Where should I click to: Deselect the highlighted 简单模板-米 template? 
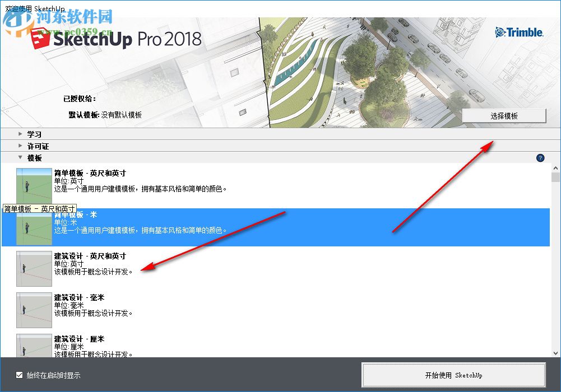coord(224,227)
